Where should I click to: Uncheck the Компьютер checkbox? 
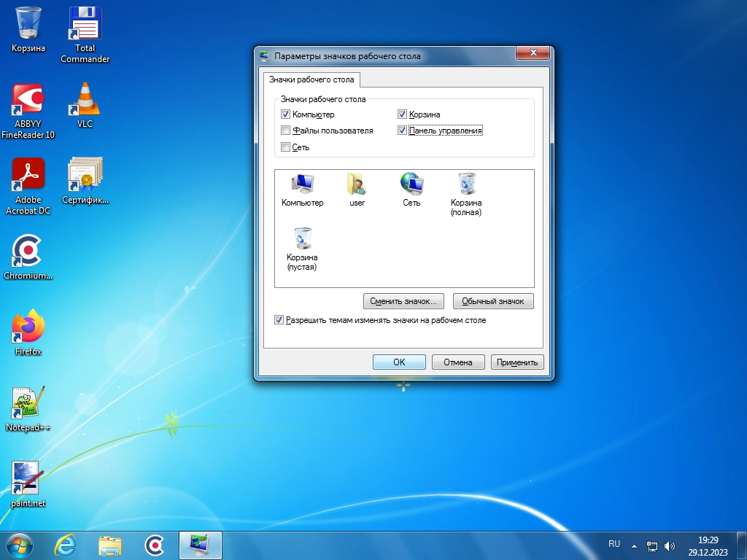pos(285,114)
